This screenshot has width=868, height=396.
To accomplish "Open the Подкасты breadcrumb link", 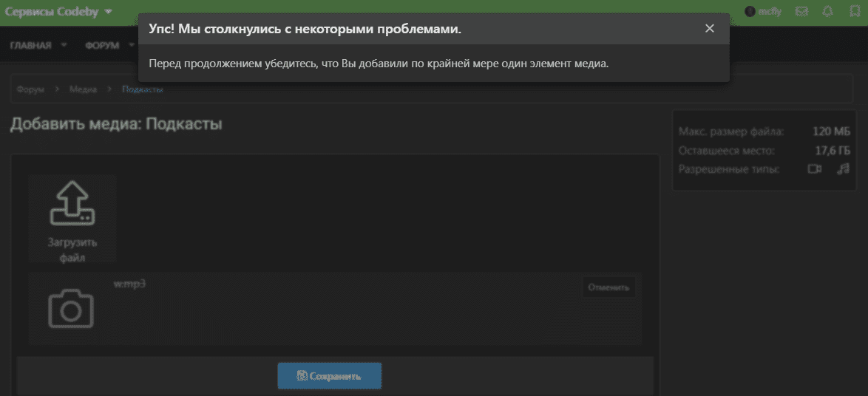I will [143, 89].
